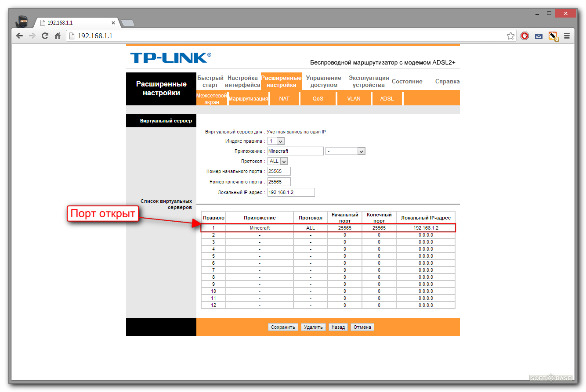586x392 pixels.
Task: Open the Состояние tab
Action: 407,81
